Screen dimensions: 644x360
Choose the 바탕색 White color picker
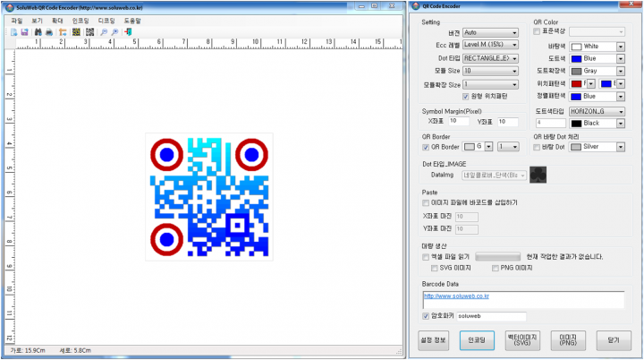click(597, 47)
